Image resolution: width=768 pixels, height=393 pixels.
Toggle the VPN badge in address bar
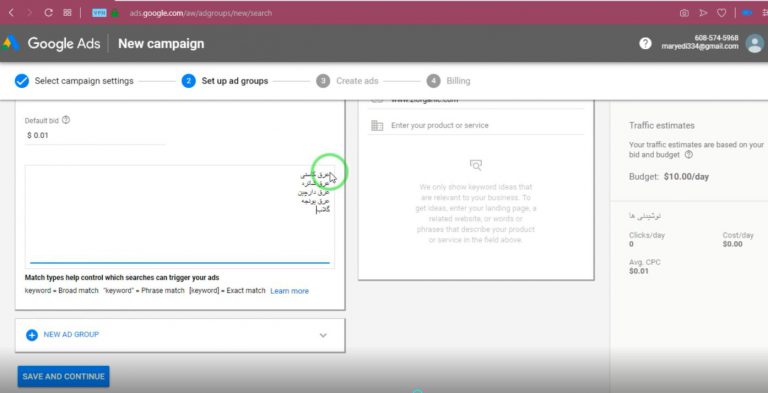(x=99, y=13)
